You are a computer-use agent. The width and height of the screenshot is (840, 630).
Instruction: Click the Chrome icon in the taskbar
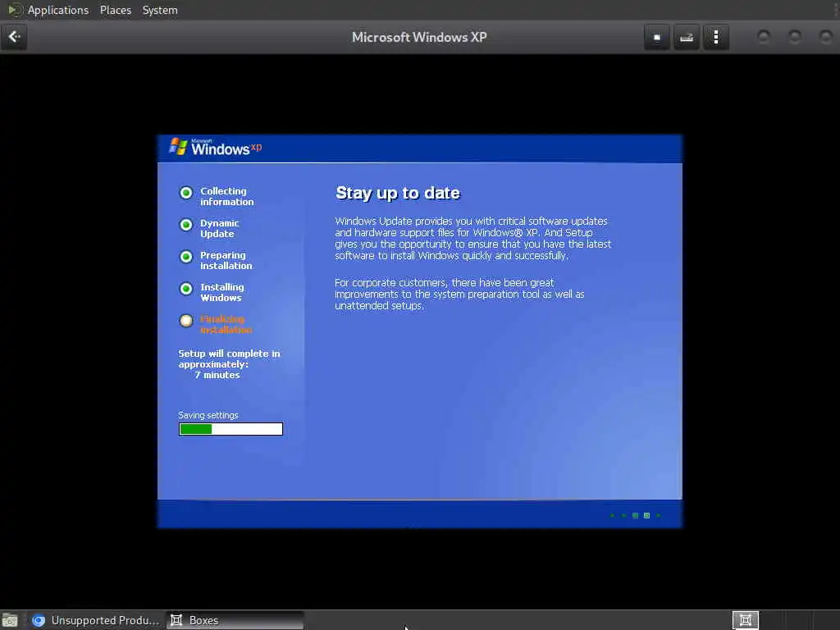39,620
